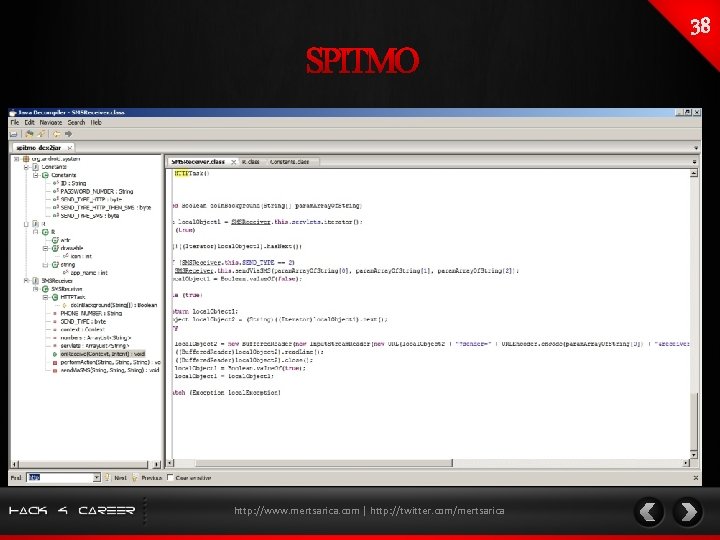The width and height of the screenshot is (720, 540).
Task: Click the Next find icon button
Action: coord(107,478)
